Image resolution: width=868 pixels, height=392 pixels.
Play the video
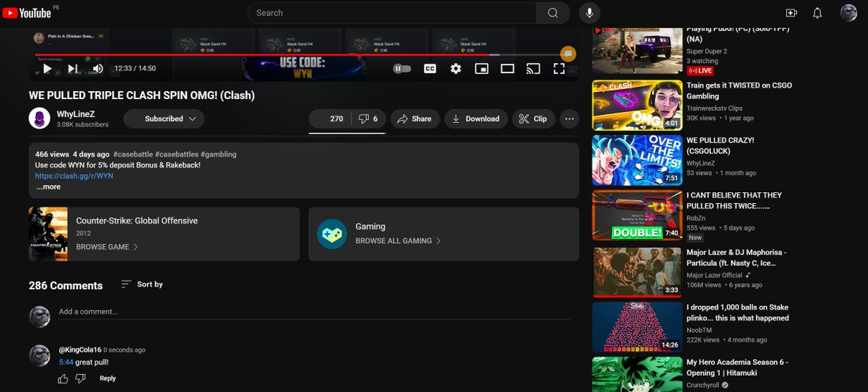pos(47,69)
